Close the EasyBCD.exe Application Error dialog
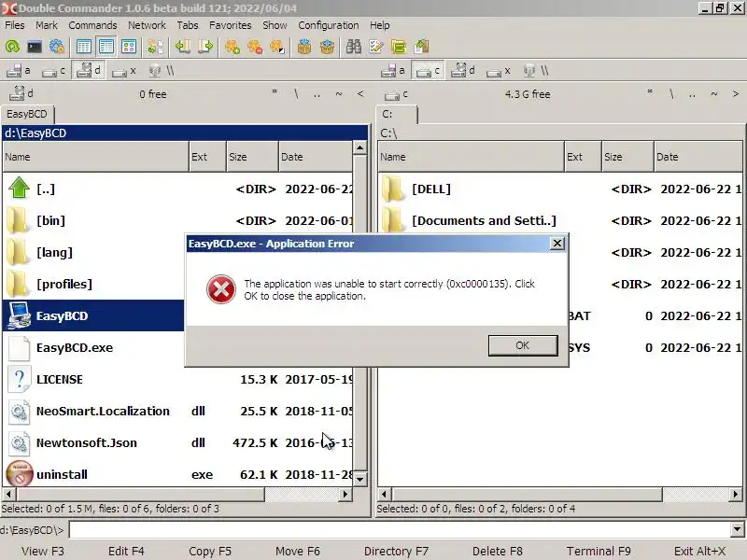This screenshot has height=560, width=747. click(557, 244)
